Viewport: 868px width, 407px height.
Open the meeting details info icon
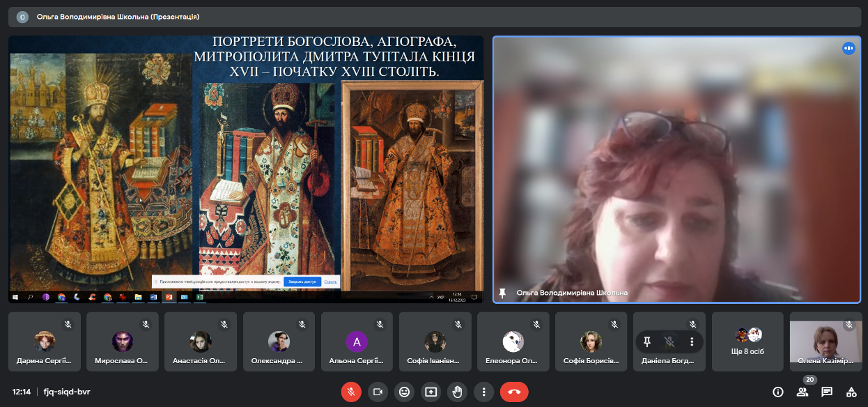[x=778, y=392]
